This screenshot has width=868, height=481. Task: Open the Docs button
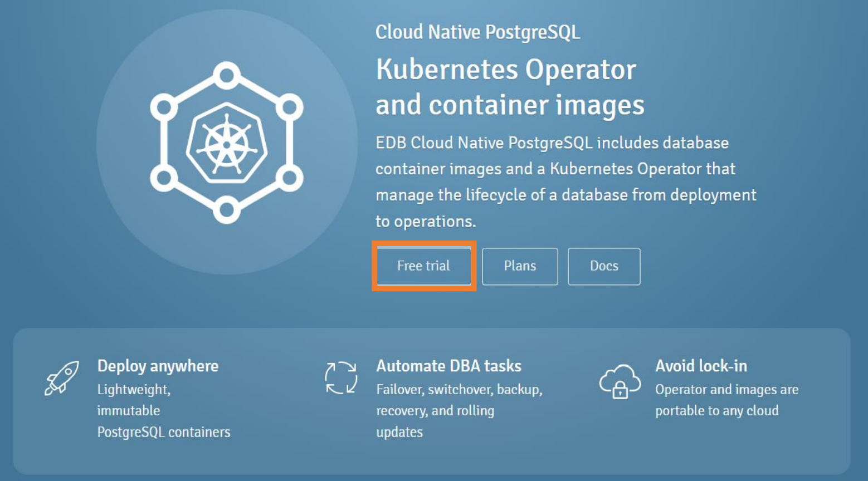(x=604, y=266)
